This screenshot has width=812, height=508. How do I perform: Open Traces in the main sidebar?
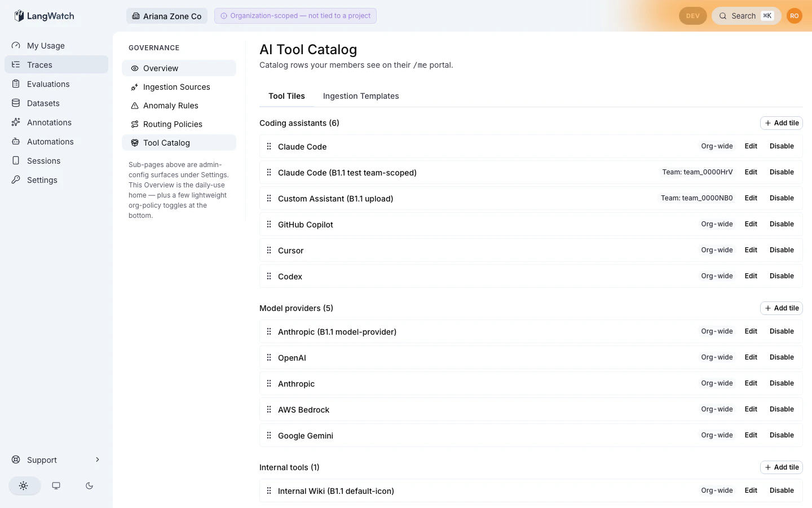pos(56,65)
